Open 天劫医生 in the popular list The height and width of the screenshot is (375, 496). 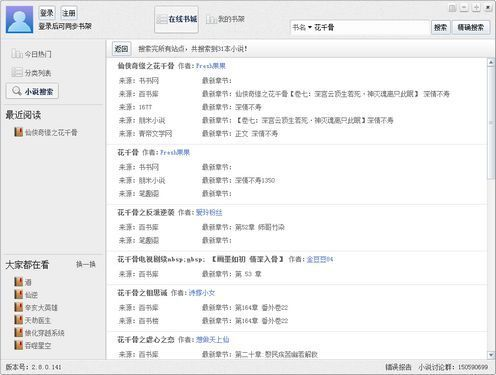(x=33, y=320)
